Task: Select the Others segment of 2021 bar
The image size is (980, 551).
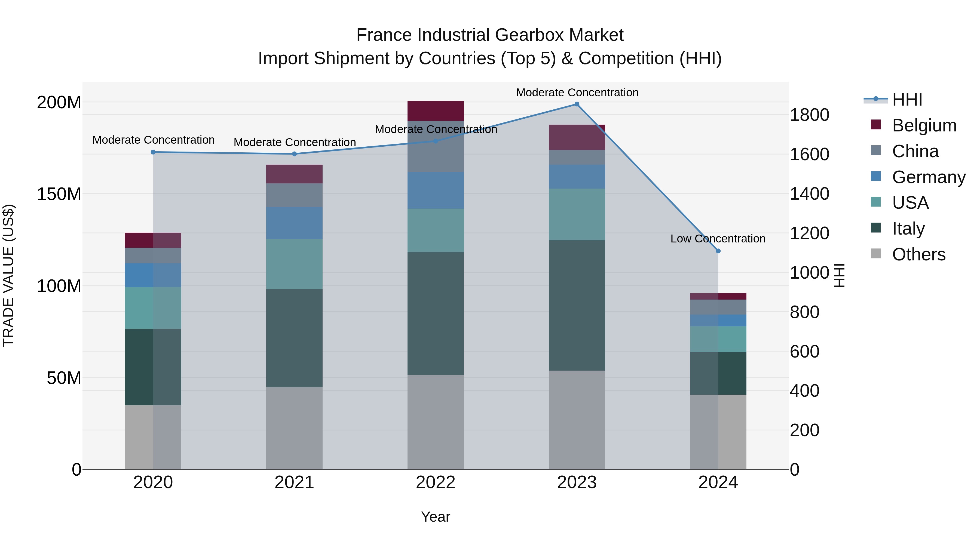Action: point(294,428)
